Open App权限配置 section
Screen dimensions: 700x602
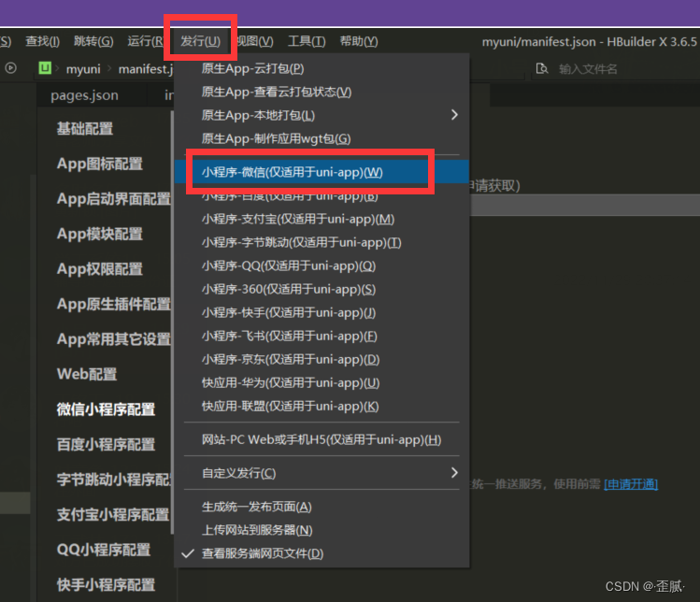pos(100,269)
